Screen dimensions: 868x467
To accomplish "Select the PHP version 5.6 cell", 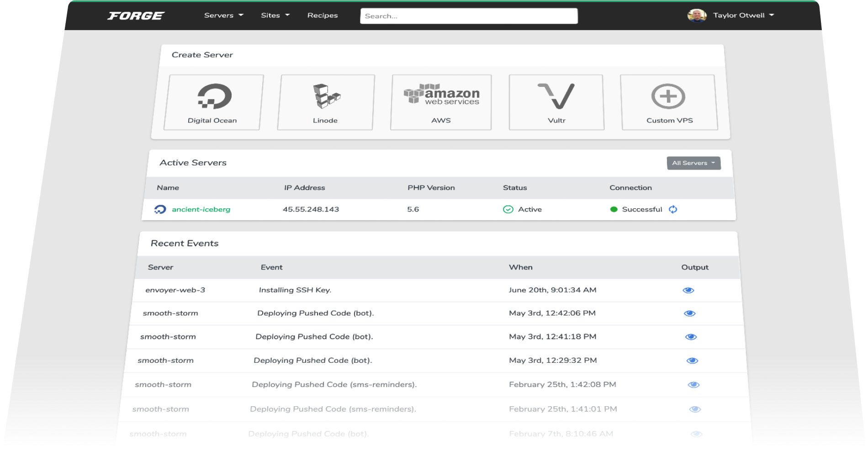I will 413,209.
